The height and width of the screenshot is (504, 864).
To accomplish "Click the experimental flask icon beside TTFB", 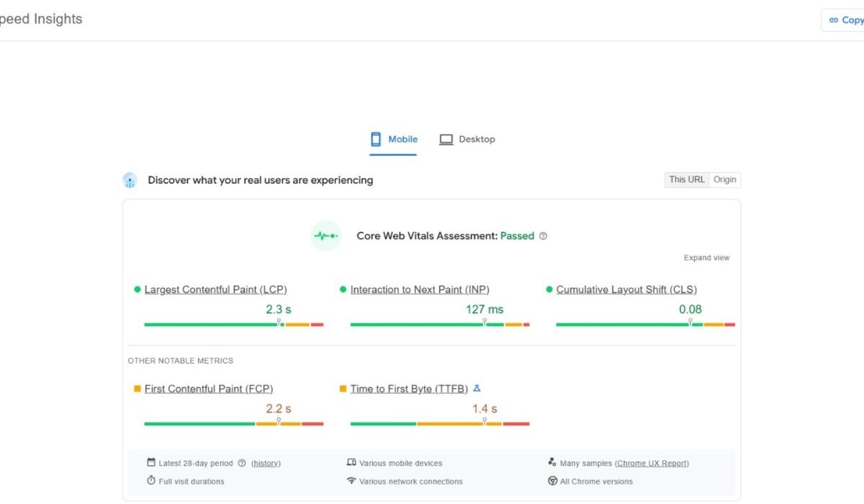I will coord(477,388).
